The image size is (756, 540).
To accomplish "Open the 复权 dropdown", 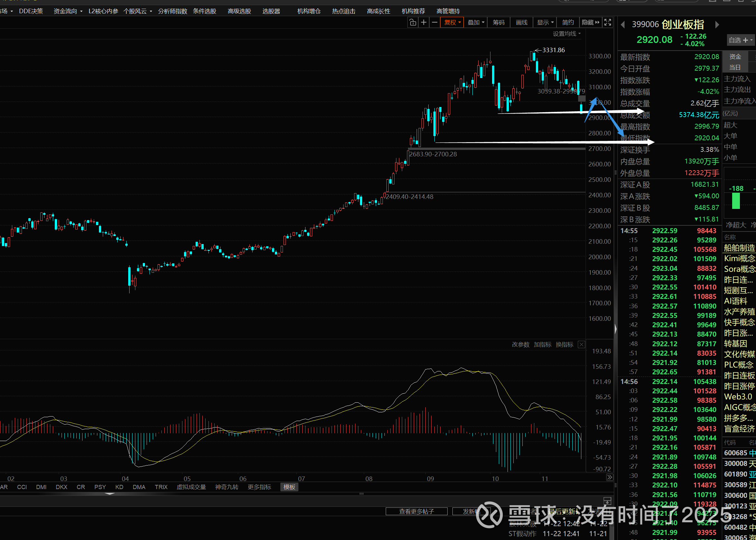I will [x=452, y=22].
